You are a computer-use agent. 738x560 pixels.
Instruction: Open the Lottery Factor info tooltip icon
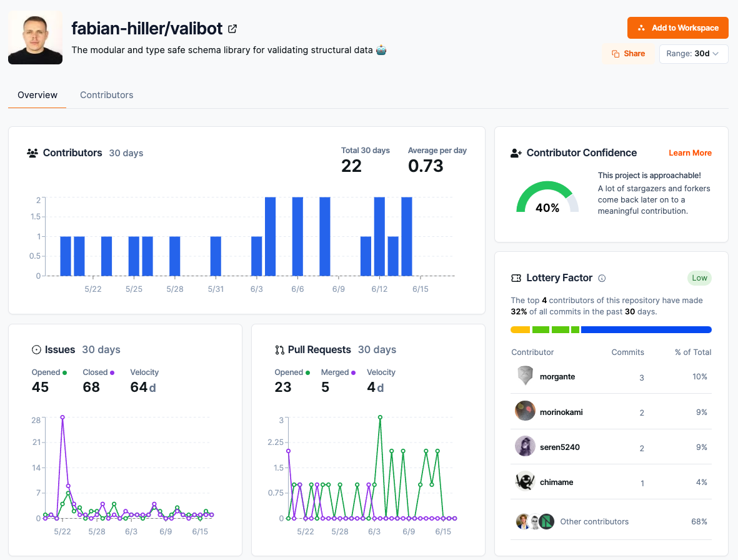602,278
